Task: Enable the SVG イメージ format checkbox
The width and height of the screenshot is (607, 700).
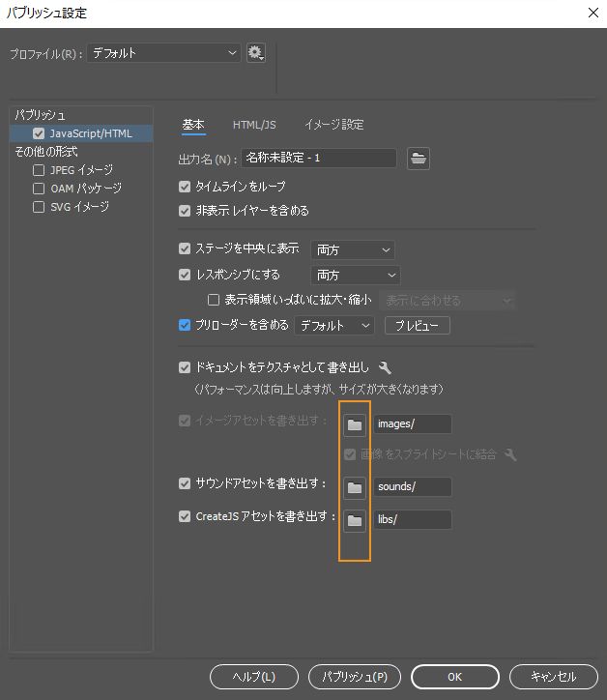Action: tap(39, 206)
